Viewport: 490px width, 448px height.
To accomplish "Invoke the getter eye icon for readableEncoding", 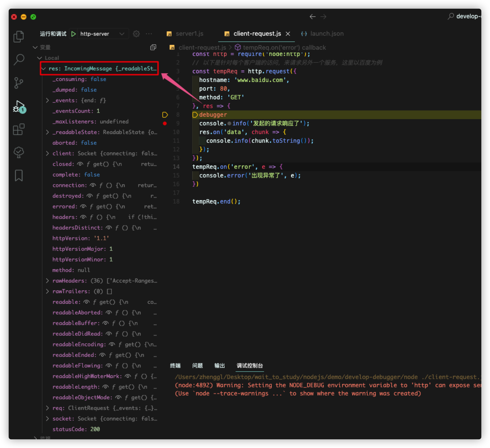I will (112, 345).
